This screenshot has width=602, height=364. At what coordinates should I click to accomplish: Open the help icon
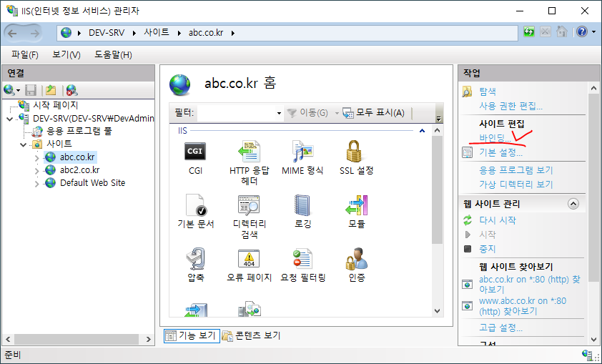582,32
